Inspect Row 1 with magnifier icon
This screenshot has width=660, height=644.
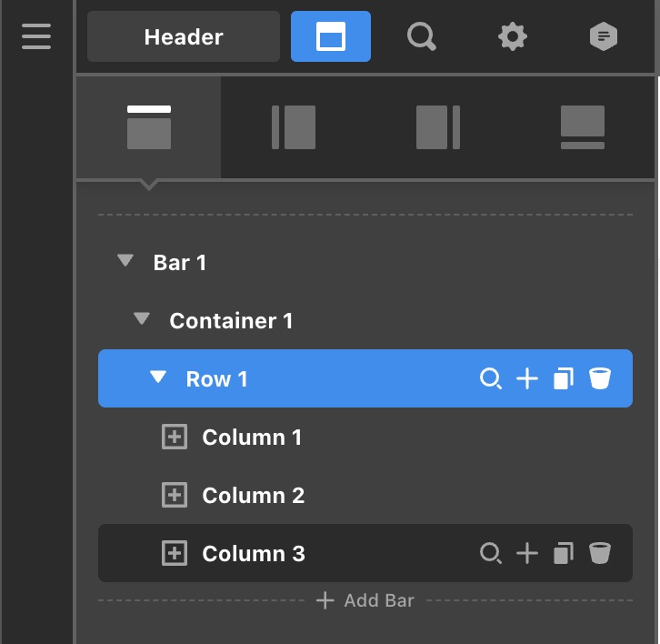tap(491, 378)
